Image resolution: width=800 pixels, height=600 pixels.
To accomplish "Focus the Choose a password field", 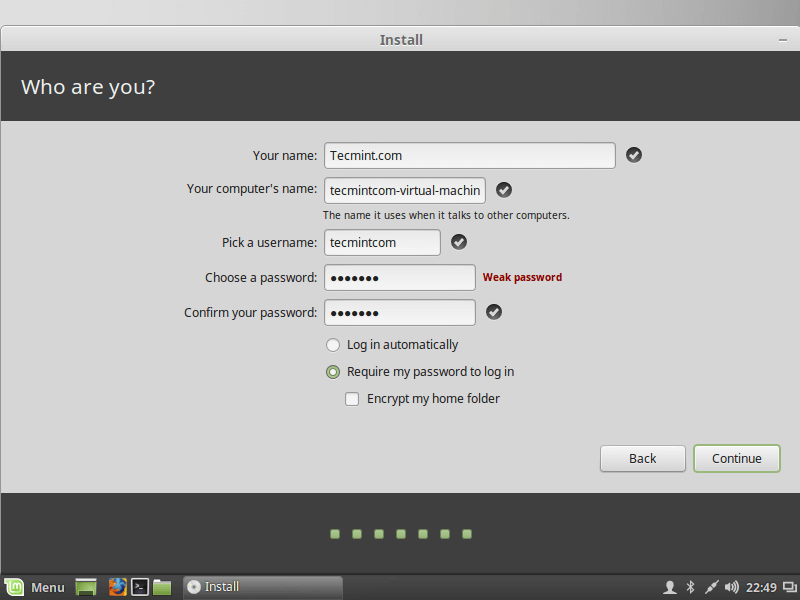I will pyautogui.click(x=399, y=278).
